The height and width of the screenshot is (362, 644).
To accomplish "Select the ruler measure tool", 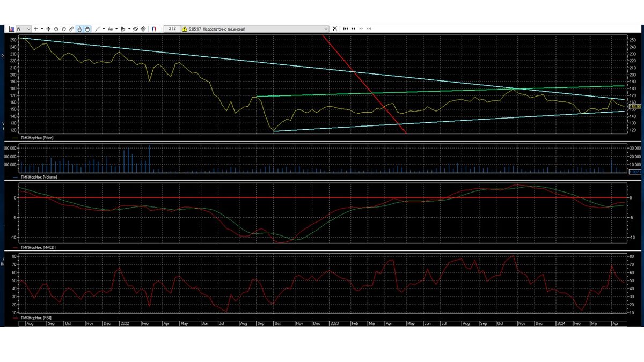I will [71, 29].
